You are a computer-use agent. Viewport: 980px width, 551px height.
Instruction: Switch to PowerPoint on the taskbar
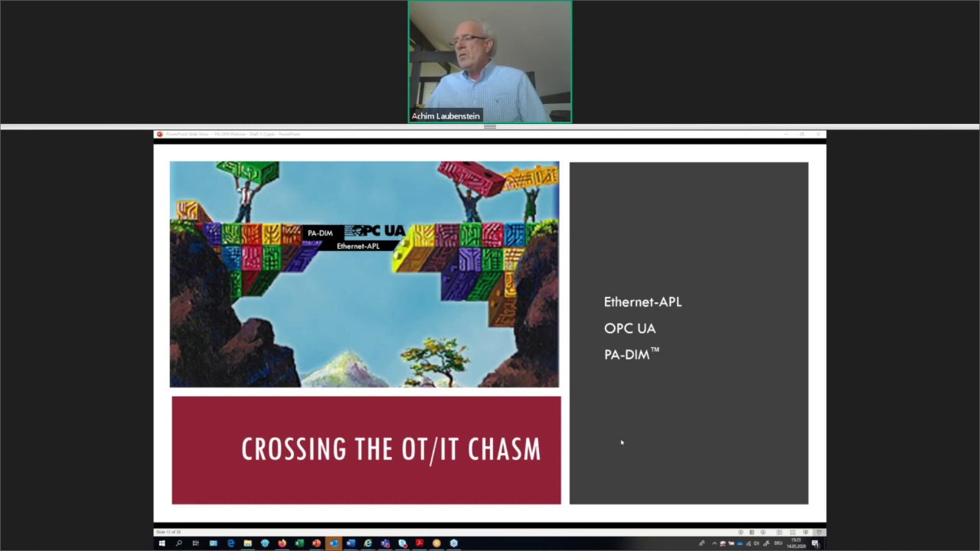click(316, 543)
